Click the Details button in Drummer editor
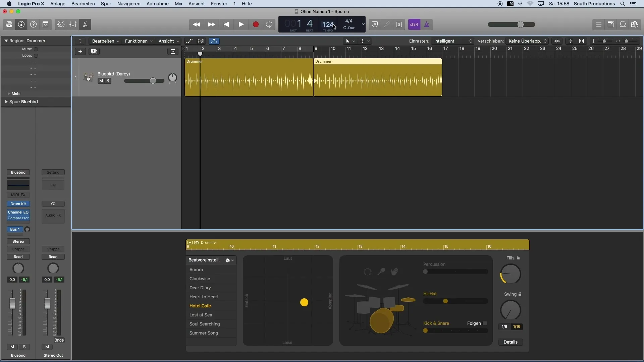 (511, 342)
